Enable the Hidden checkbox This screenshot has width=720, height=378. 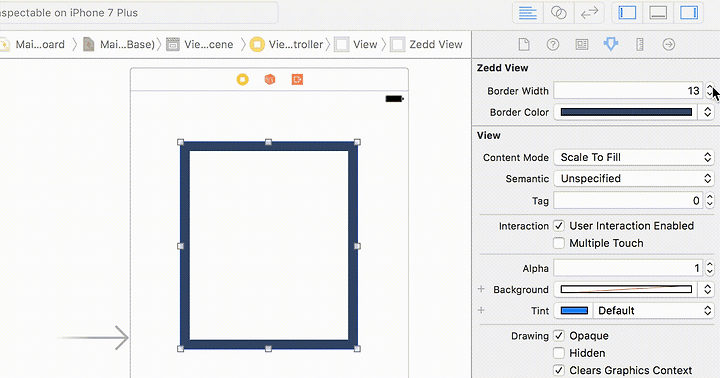point(559,353)
